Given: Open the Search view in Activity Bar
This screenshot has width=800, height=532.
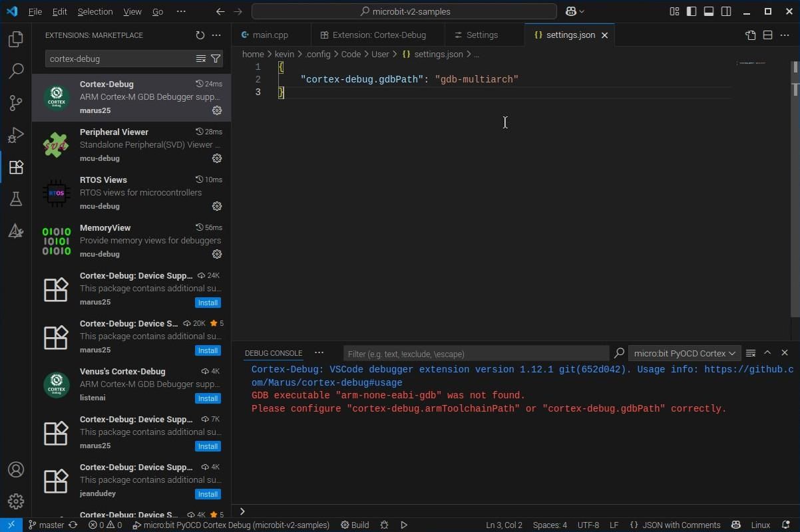Looking at the screenshot, I should tap(16, 70).
